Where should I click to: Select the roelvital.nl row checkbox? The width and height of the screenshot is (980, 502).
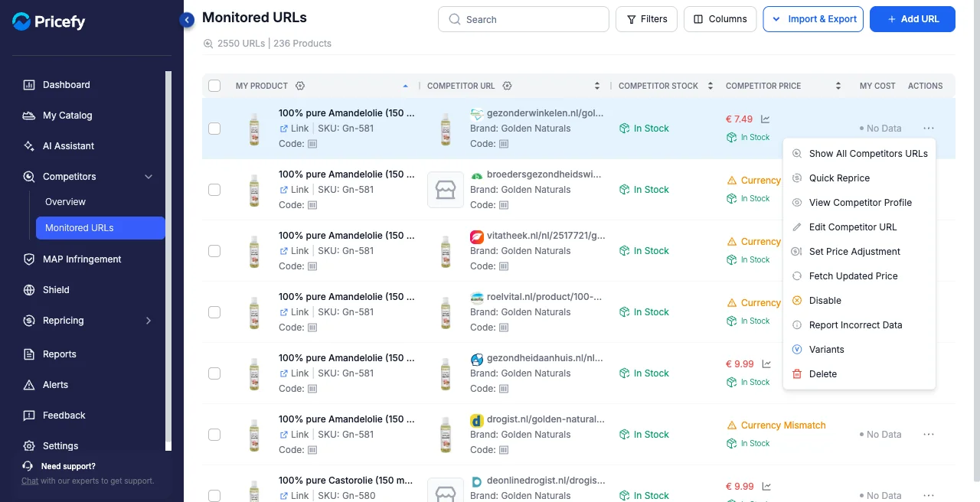pyautogui.click(x=214, y=312)
